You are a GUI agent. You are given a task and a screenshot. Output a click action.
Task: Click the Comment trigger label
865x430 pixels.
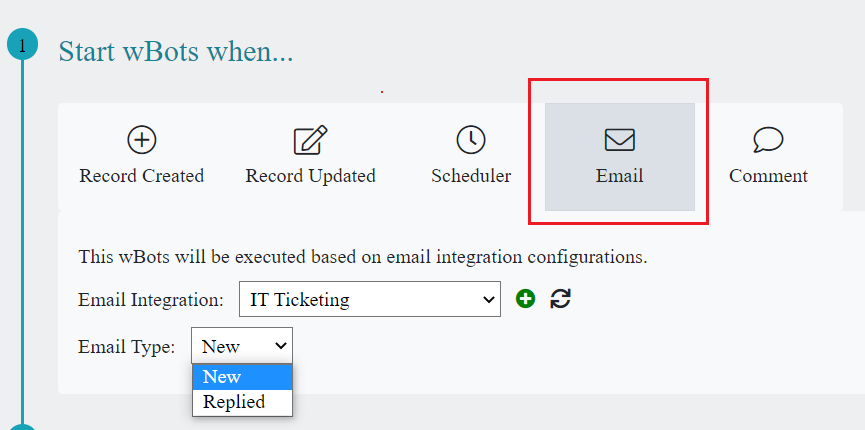point(768,176)
